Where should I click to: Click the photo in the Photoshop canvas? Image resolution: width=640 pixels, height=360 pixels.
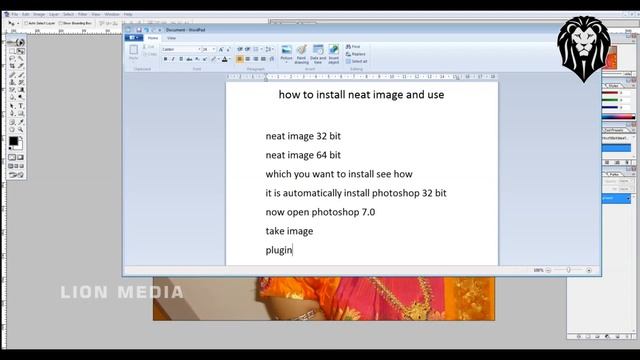(x=324, y=298)
